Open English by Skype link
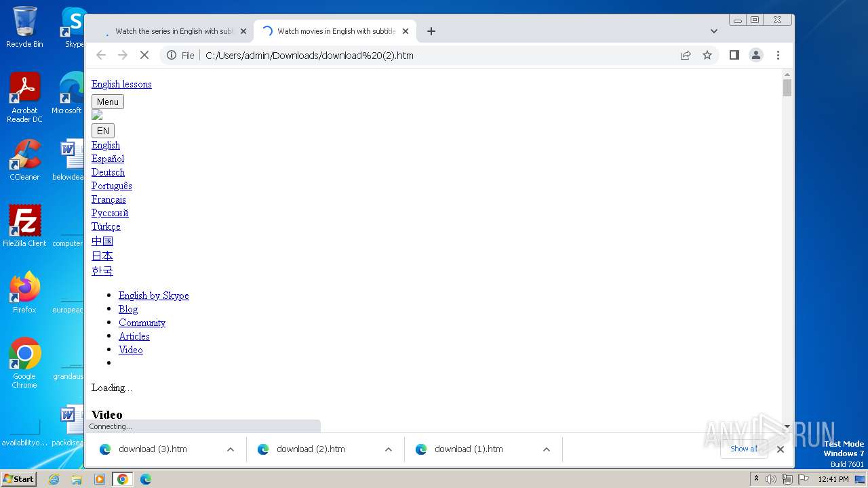The image size is (868, 488). (x=154, y=296)
